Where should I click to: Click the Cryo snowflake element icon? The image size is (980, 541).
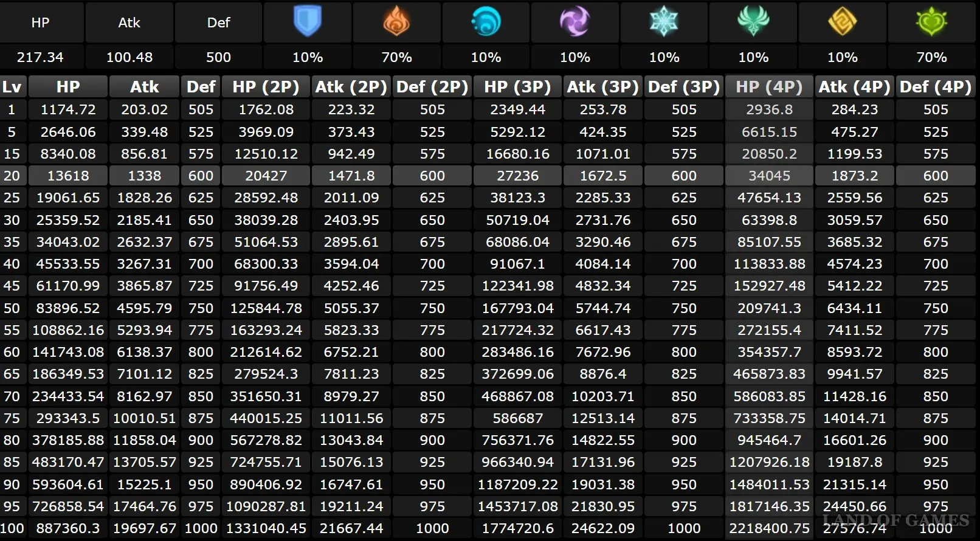click(664, 22)
